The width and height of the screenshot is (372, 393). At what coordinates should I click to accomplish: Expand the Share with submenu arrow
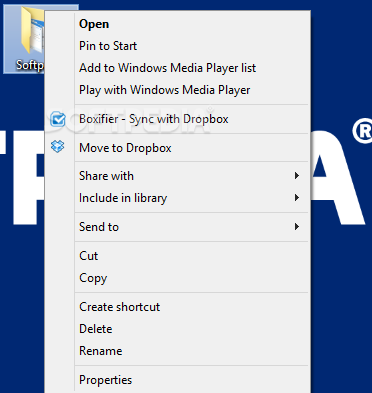pos(297,176)
